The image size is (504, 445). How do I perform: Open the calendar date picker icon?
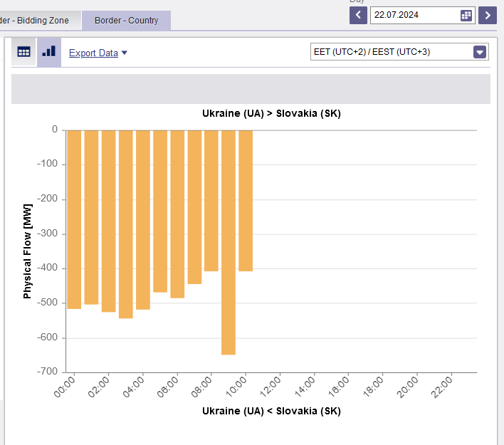click(466, 15)
